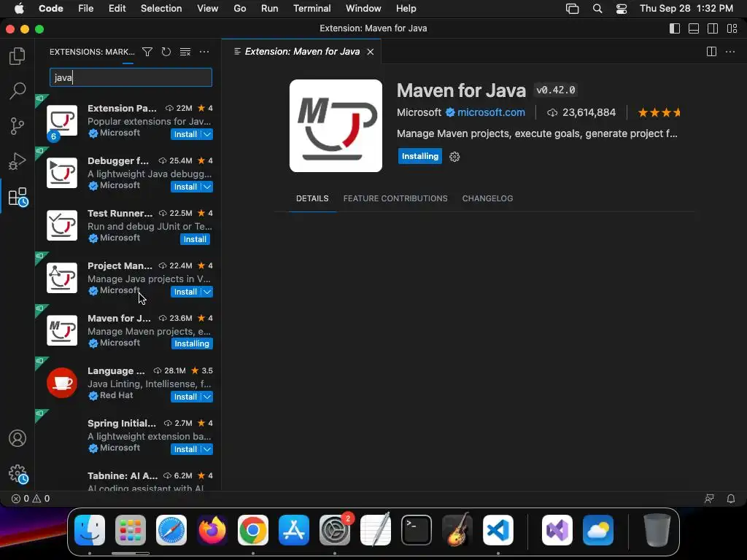Screen dimensions: 747x560
Task: Install Language Support by Red Hat
Action: (185, 397)
